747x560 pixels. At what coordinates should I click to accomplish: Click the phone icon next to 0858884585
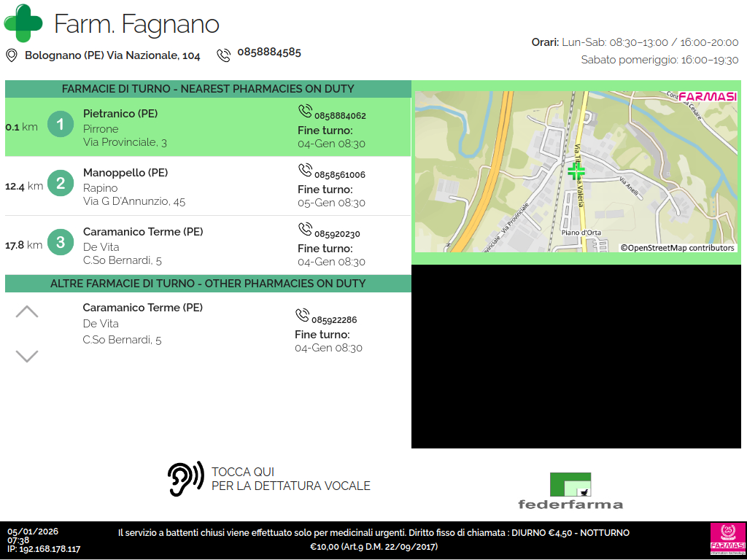(224, 55)
